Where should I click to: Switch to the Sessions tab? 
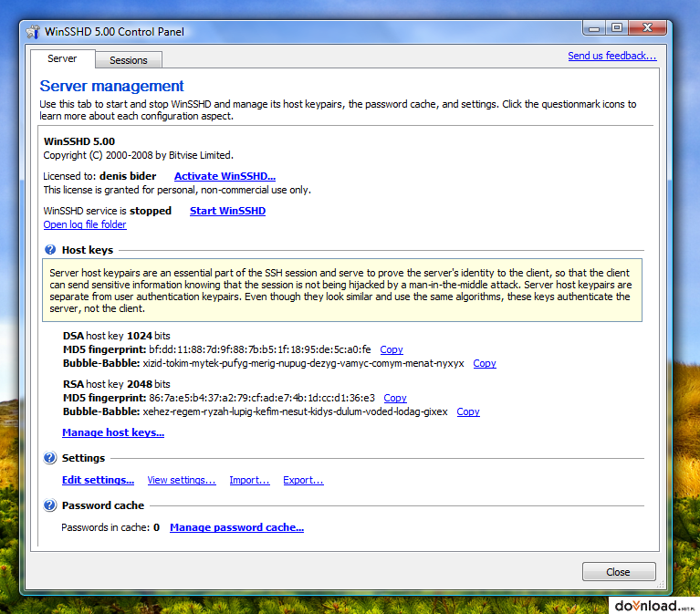tap(129, 60)
